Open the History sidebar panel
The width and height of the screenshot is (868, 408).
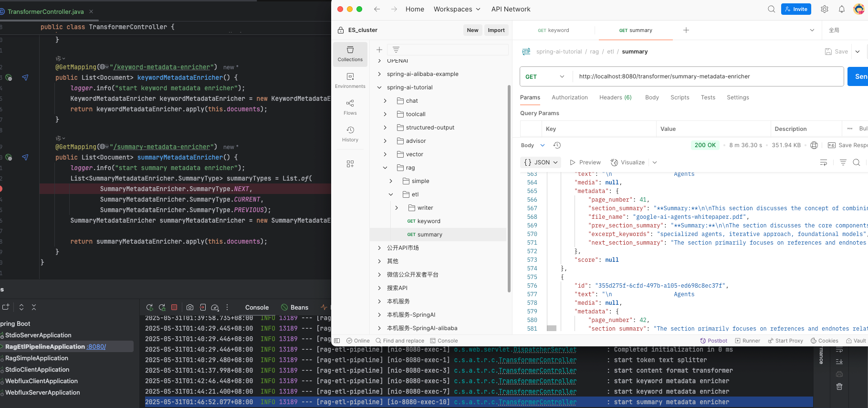(x=350, y=134)
